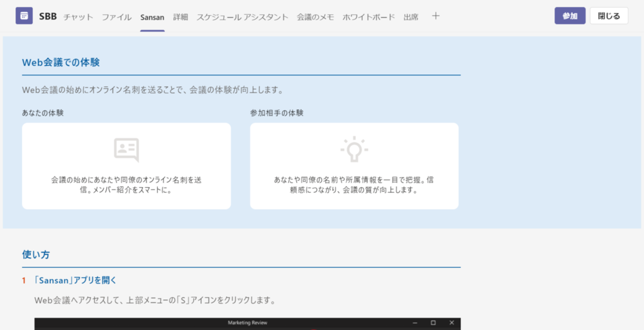
Task: Click the lightbulb icon in 参加相手の体験 card
Action: tap(354, 149)
